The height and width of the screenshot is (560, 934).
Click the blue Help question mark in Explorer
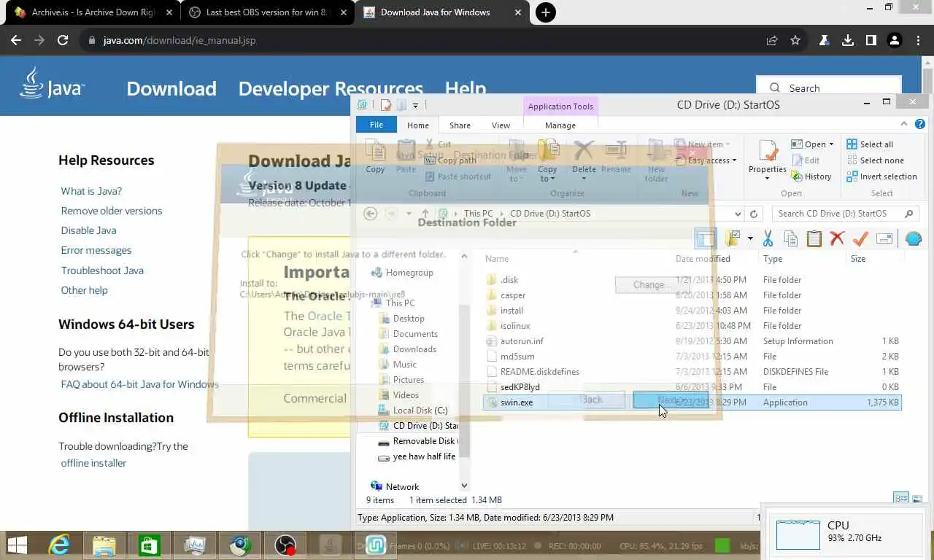coord(920,124)
